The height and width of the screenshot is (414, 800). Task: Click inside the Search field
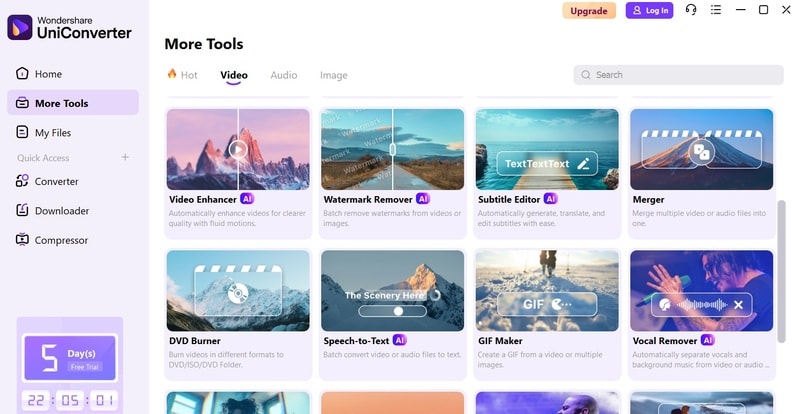(x=679, y=75)
